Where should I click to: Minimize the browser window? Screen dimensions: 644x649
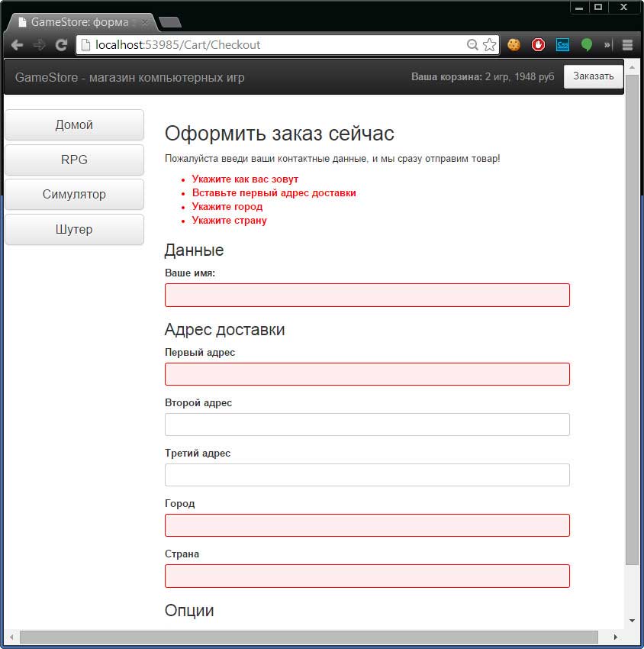pos(579,8)
